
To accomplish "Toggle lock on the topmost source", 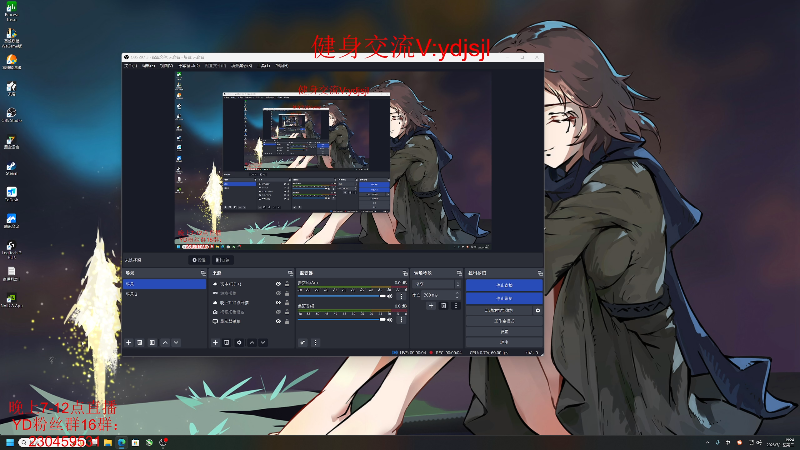I will click(287, 284).
